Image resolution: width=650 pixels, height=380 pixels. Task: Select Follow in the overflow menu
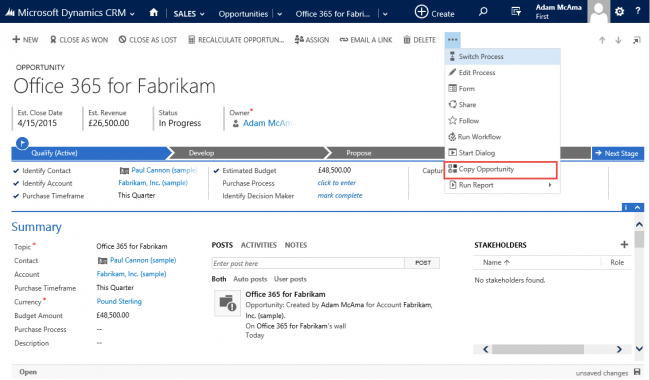coord(502,121)
